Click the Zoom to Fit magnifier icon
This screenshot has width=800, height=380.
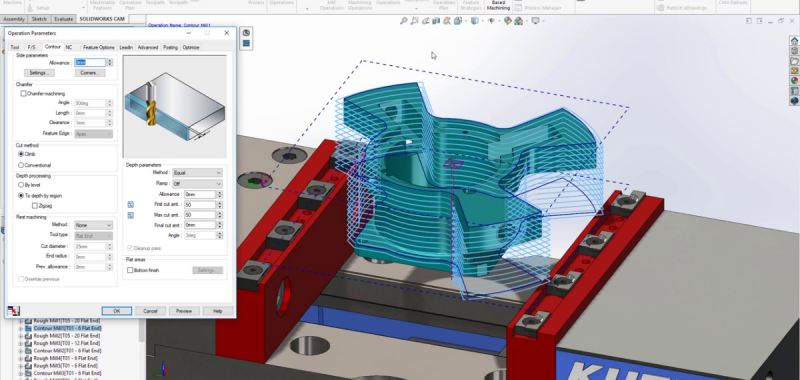tap(404, 21)
